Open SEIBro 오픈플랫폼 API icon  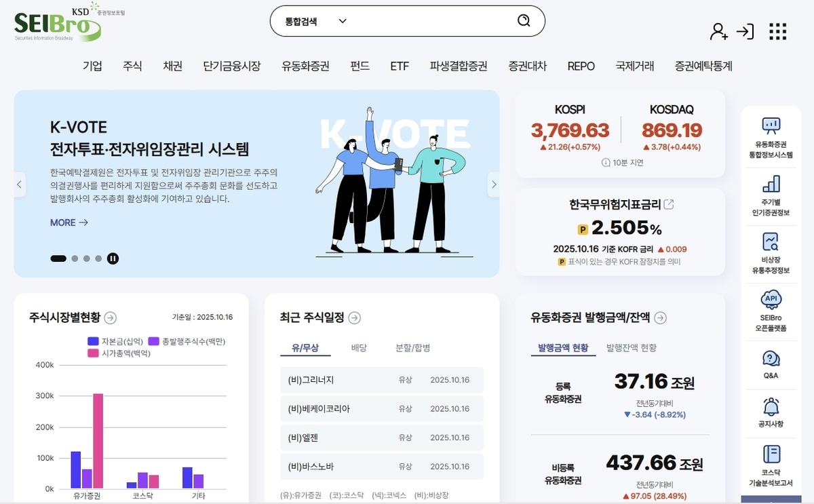pos(771,311)
